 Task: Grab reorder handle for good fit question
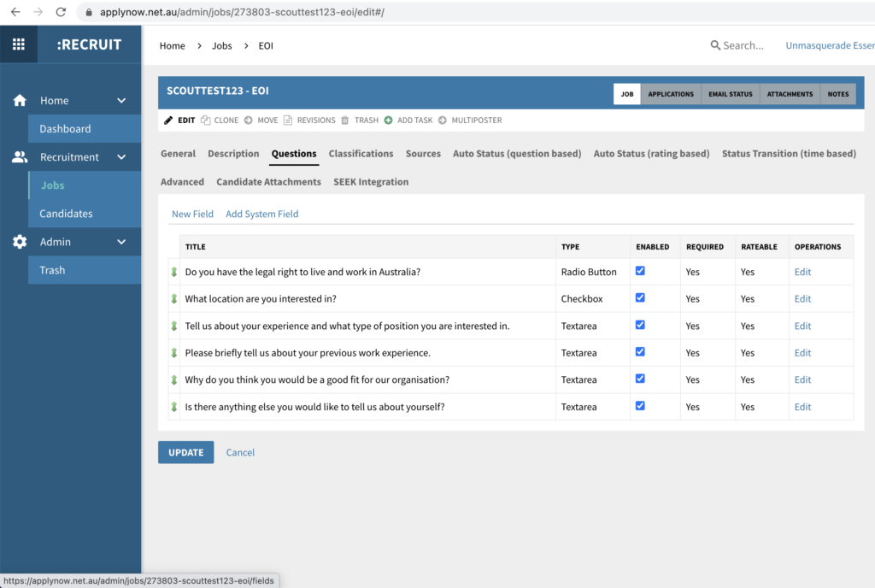(174, 380)
